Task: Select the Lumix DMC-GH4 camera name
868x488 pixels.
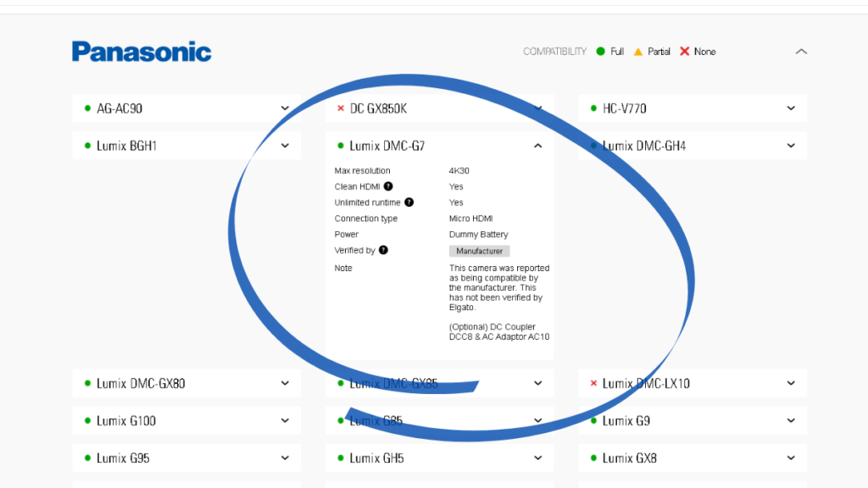Action: tap(644, 146)
